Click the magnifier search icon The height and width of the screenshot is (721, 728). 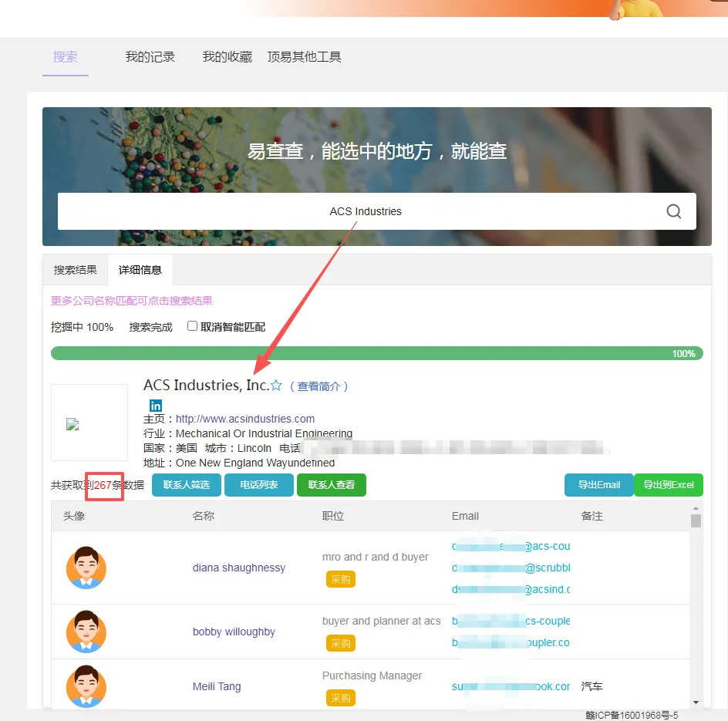click(674, 211)
